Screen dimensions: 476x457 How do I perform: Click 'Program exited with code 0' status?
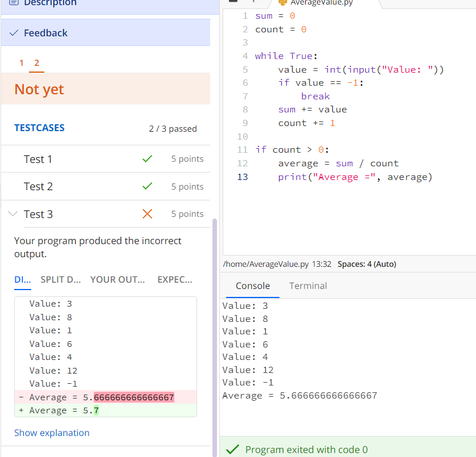(x=306, y=450)
